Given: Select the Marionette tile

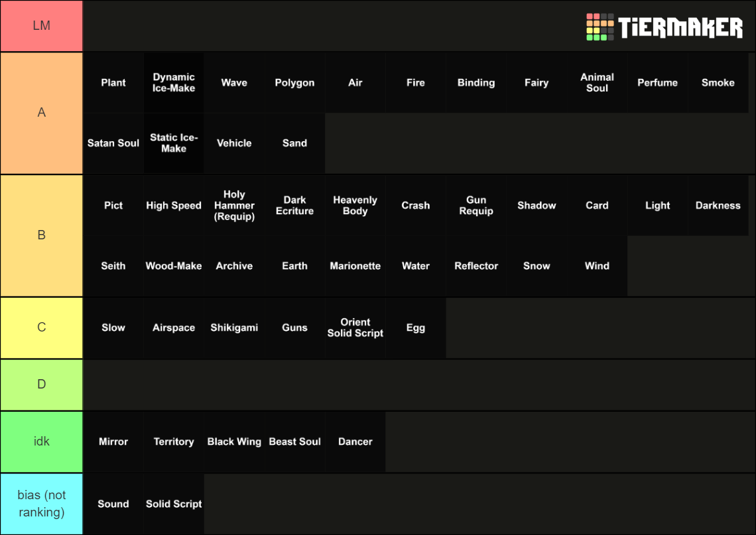Looking at the screenshot, I should point(355,266).
